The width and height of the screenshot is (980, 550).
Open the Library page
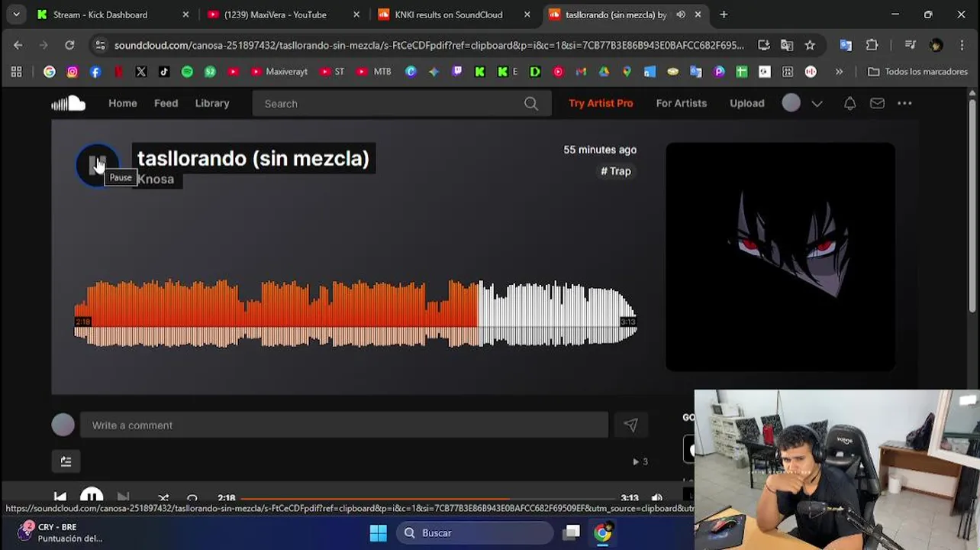tap(212, 103)
